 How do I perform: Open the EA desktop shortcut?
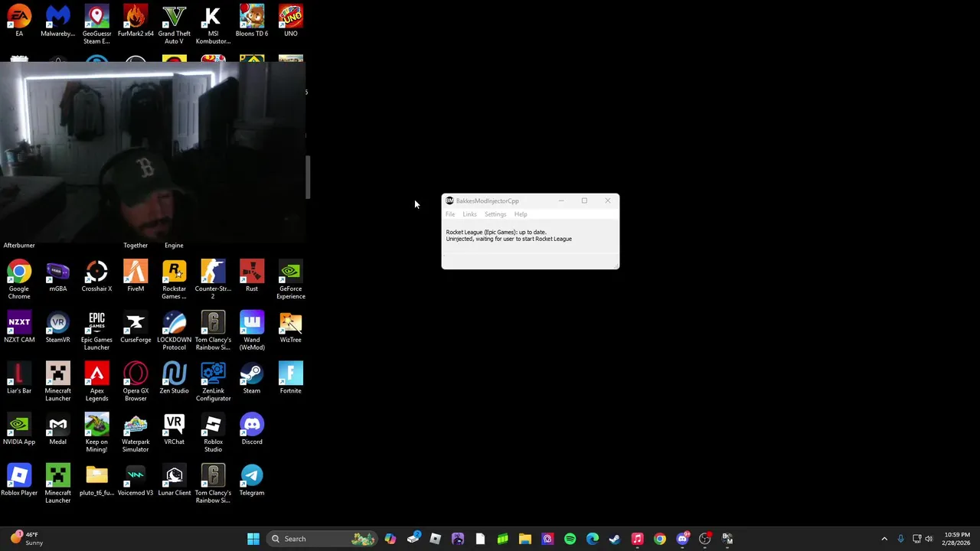point(19,21)
